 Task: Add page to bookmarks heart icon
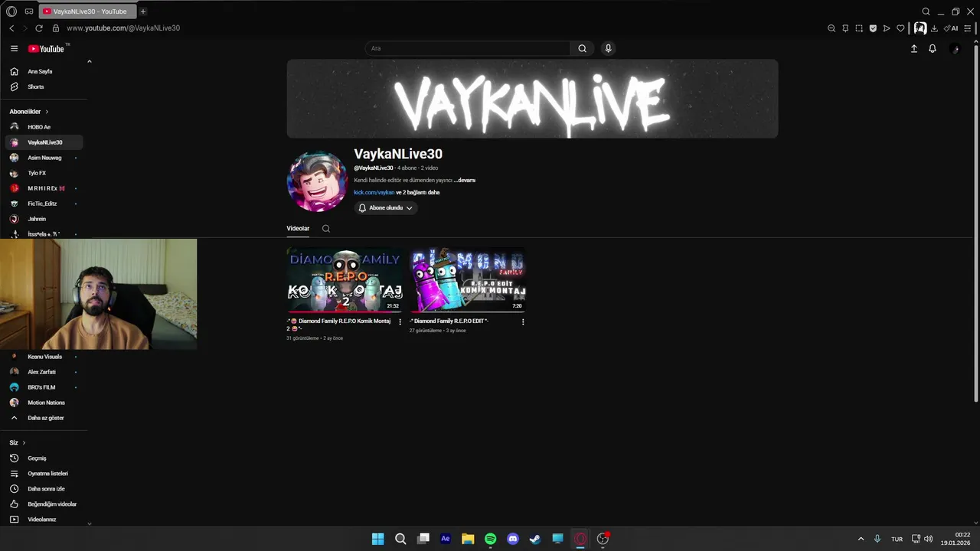900,28
